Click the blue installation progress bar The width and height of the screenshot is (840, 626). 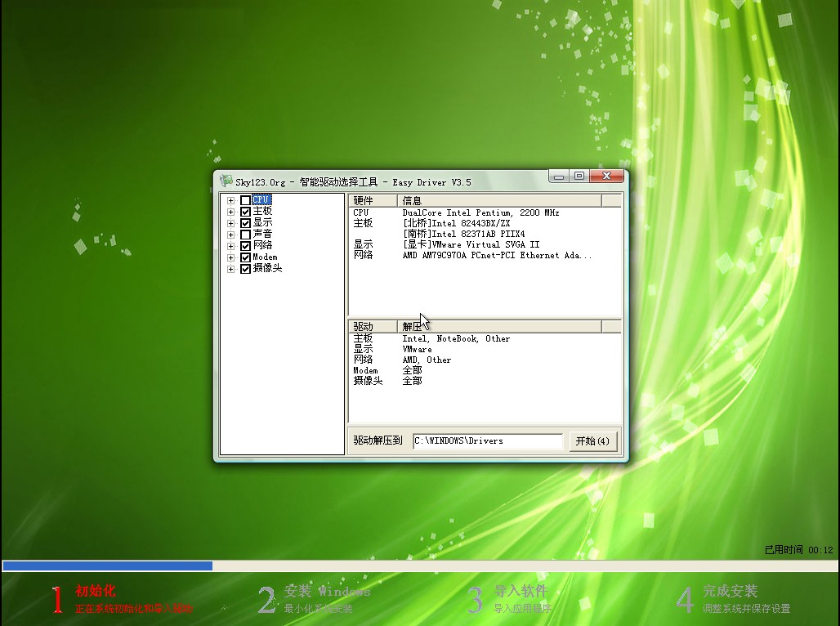coord(107,566)
